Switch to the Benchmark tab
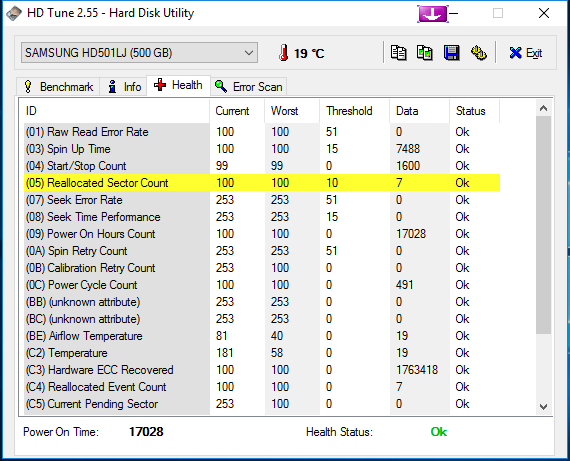Screen dimensions: 570x461 pos(58,87)
